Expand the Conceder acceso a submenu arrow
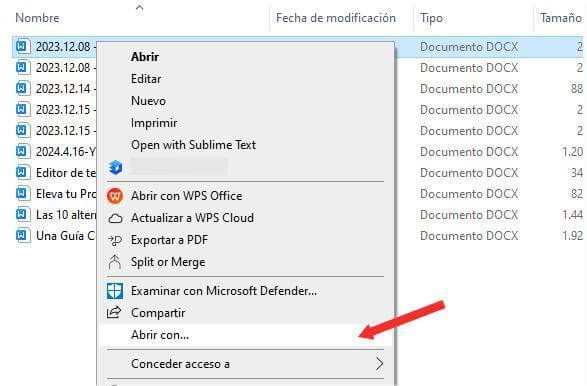587x386 pixels. [379, 364]
